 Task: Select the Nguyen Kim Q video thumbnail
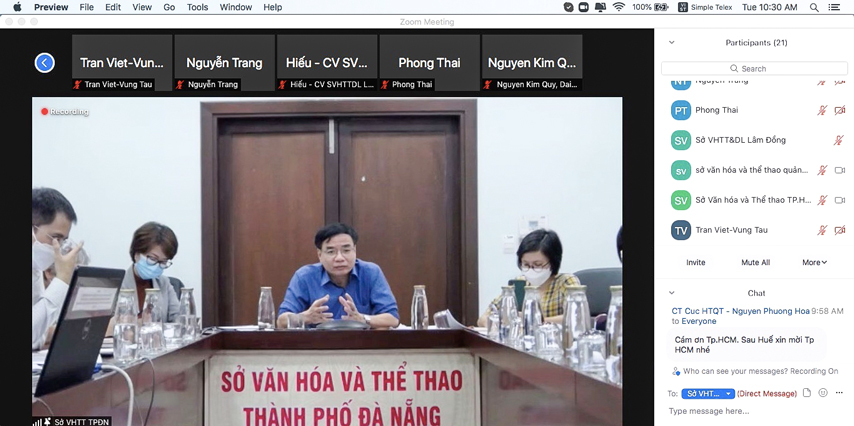coord(532,63)
